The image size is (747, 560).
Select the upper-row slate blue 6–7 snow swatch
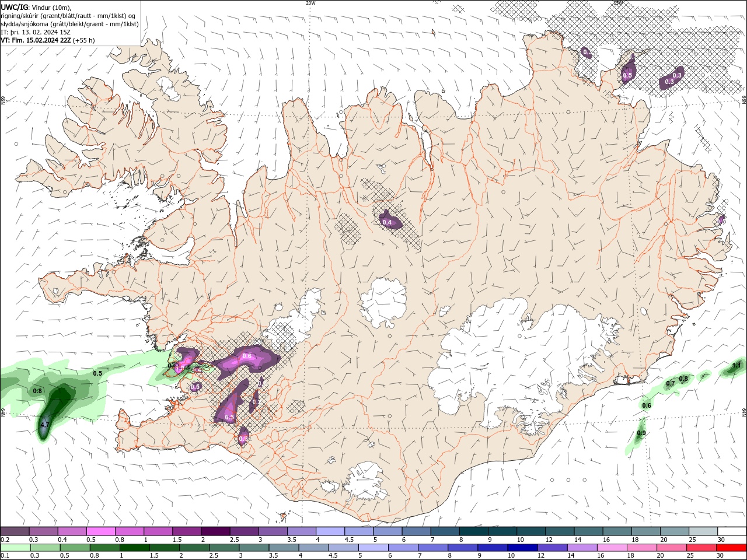pos(417,531)
